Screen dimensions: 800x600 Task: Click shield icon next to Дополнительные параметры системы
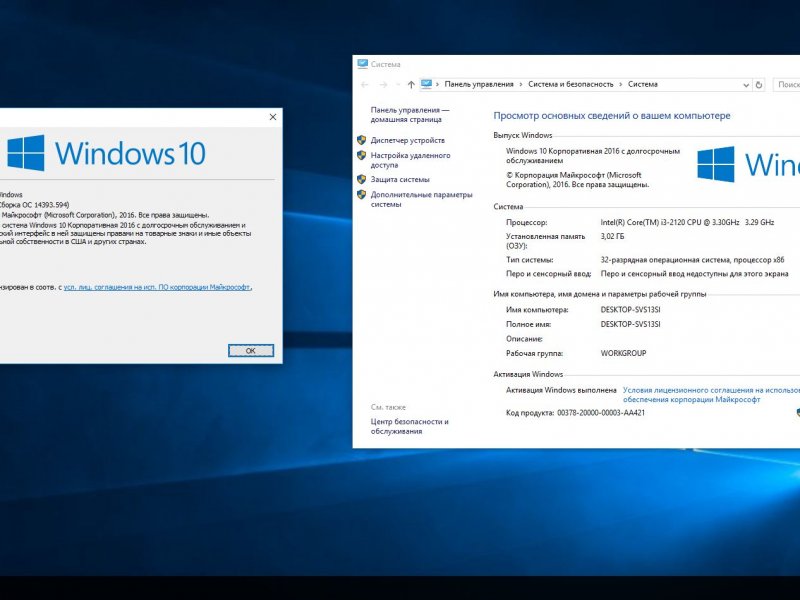click(362, 194)
